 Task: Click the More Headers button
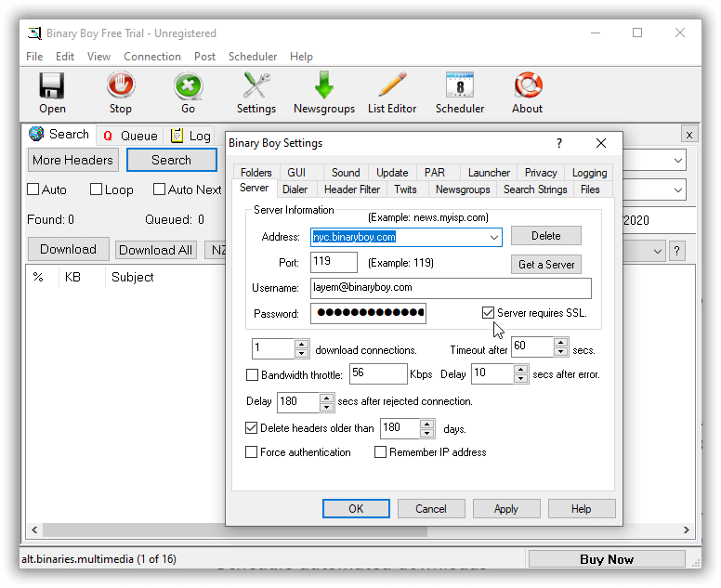(72, 160)
